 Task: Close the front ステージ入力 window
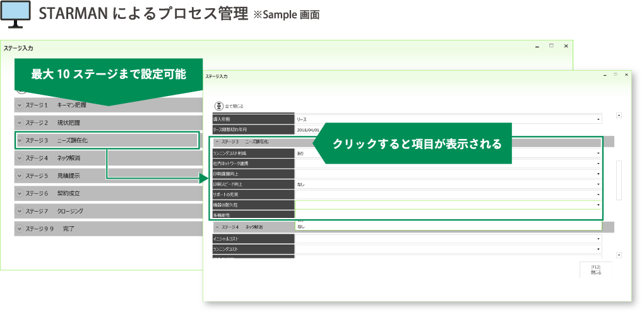pos(626,75)
